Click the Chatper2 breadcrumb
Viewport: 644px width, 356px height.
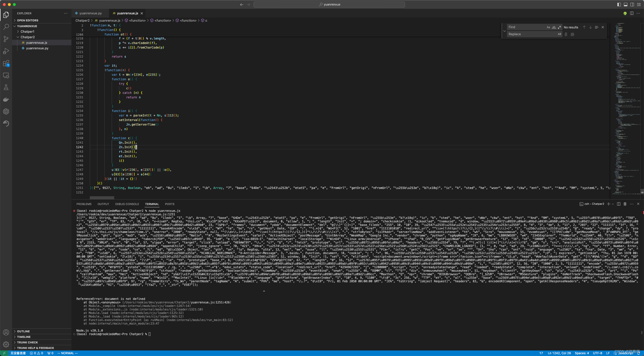[83, 20]
